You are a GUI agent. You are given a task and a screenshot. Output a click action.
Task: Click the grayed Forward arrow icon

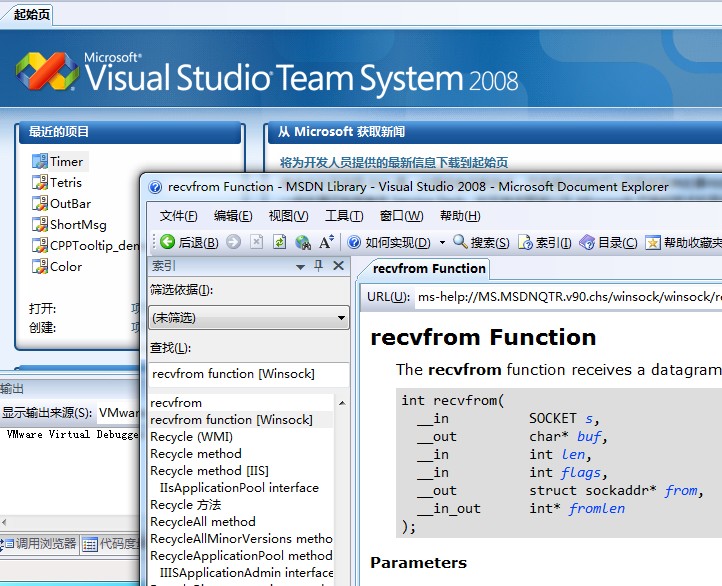click(234, 242)
